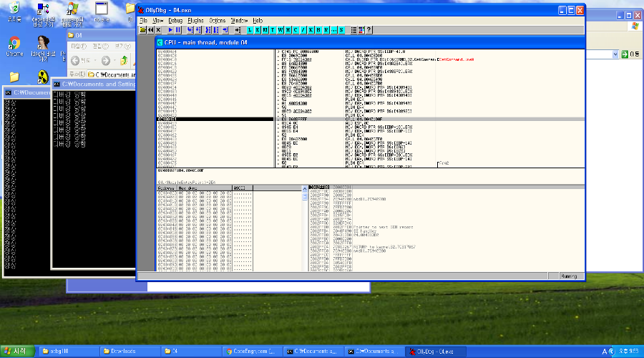Click the Up folder icon in 04 Explorer window
Screen dimensions: 644x358
pos(124,60)
